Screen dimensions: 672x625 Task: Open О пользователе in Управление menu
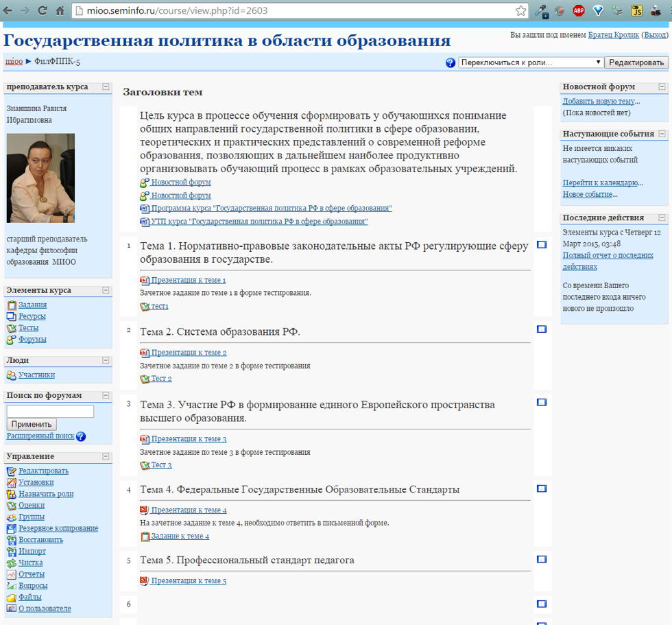45,609
